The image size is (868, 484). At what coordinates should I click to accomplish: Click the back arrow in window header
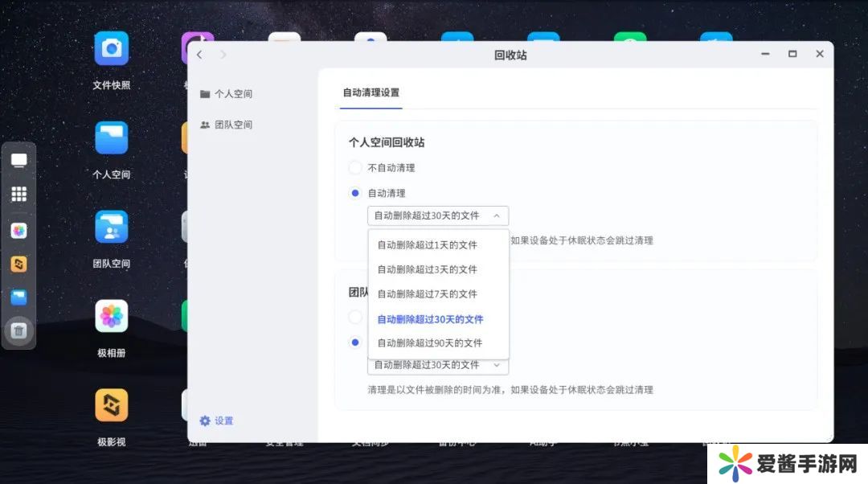(200, 55)
